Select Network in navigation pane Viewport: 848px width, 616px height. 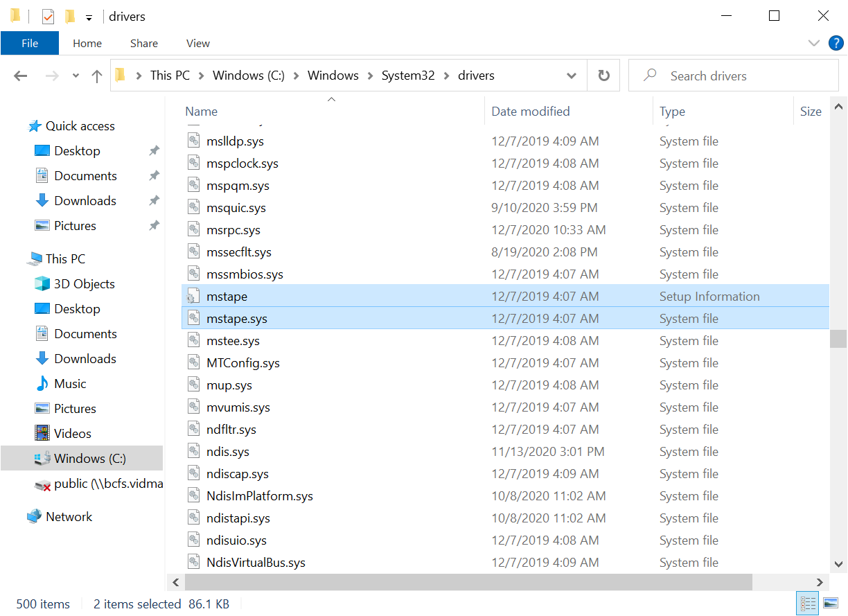tap(69, 517)
